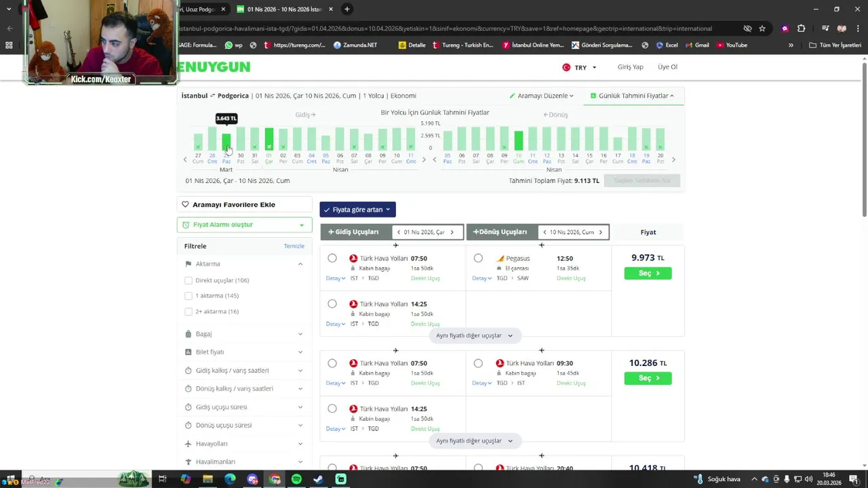Open Microsoft Edge from the taskbar
Image resolution: width=868 pixels, height=488 pixels.
pyautogui.click(x=230, y=479)
